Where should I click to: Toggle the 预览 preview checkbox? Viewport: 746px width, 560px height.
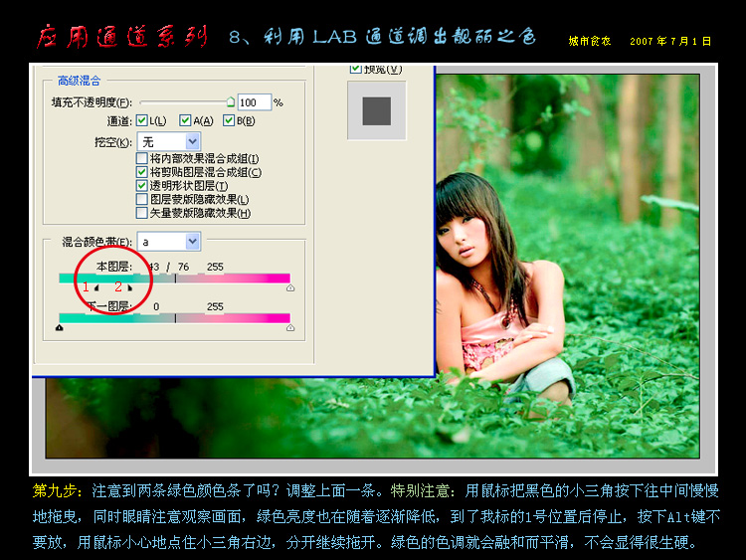coord(355,69)
